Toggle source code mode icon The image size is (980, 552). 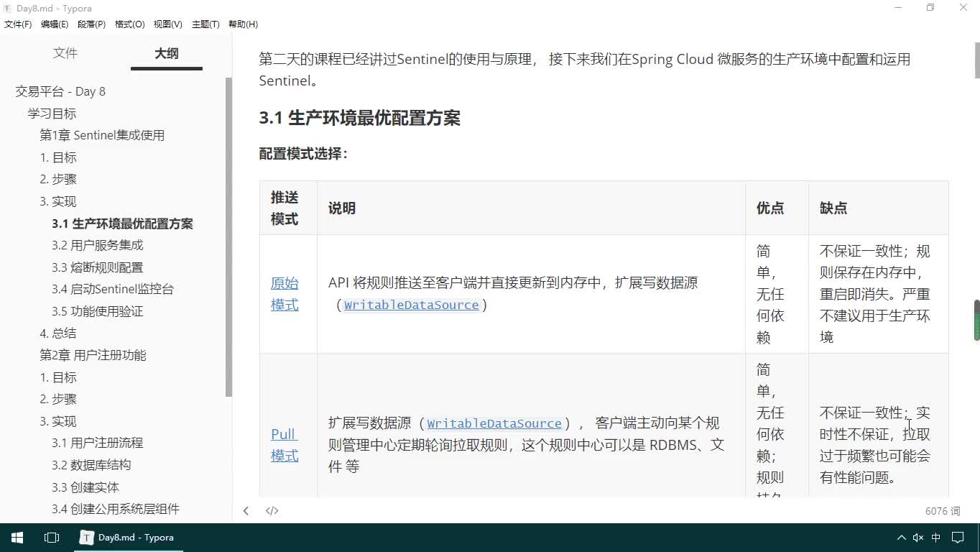272,511
